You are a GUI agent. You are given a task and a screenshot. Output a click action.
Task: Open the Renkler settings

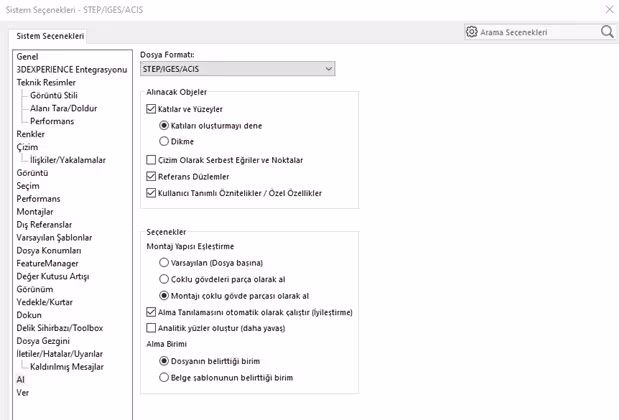pyautogui.click(x=30, y=134)
